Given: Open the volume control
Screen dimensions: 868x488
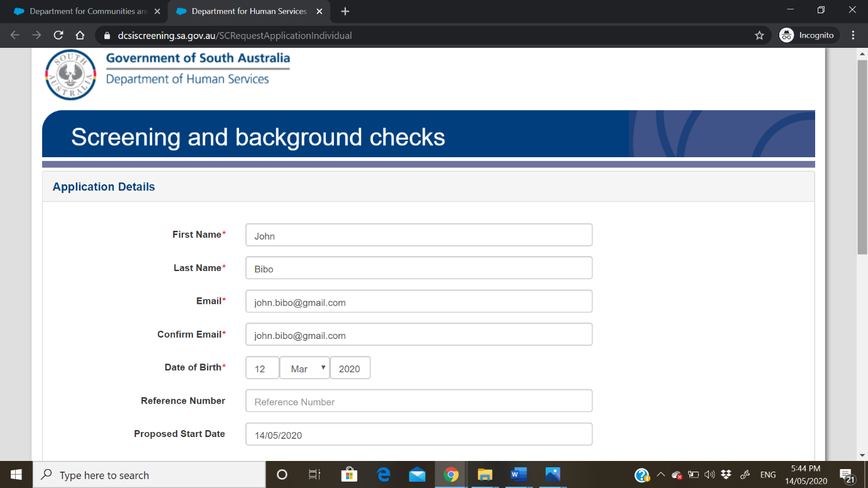Looking at the screenshot, I should (710, 475).
